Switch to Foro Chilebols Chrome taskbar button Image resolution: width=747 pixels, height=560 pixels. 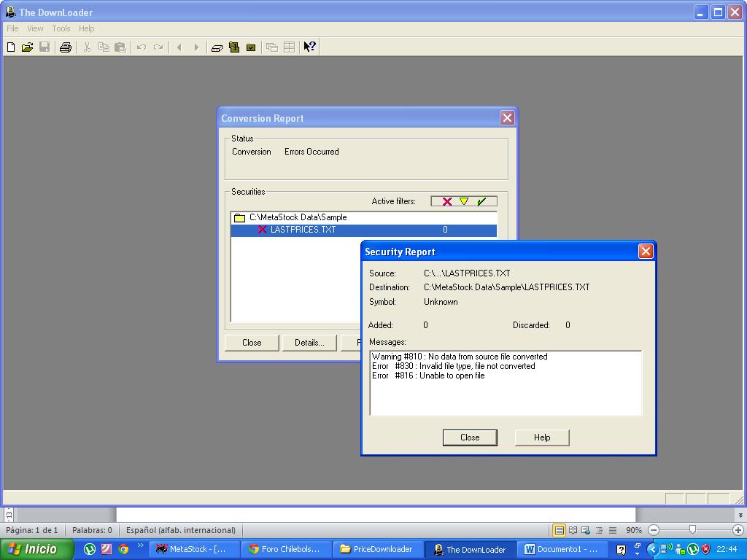click(286, 549)
